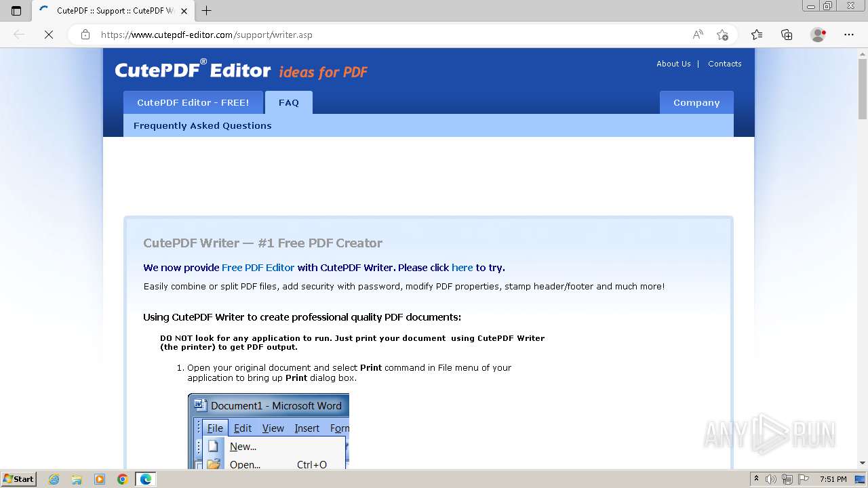This screenshot has height=488, width=868.
Task: Launch Google Chrome from taskbar
Action: pyautogui.click(x=122, y=479)
